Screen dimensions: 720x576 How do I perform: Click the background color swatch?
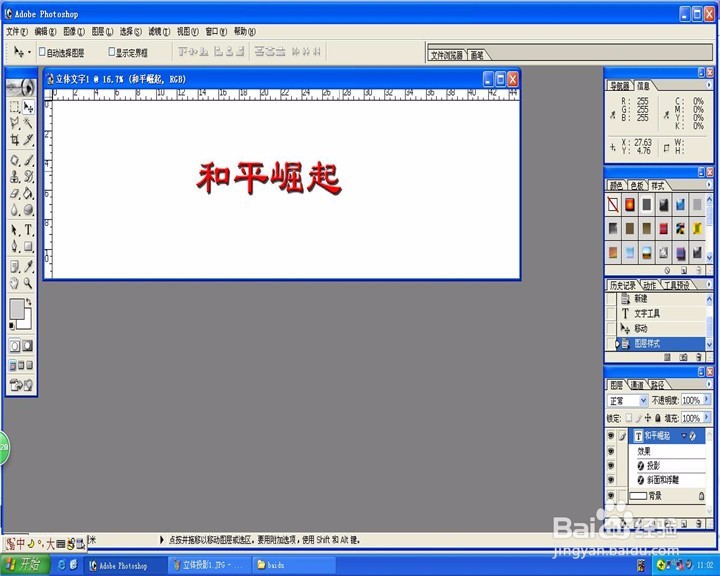[27, 322]
